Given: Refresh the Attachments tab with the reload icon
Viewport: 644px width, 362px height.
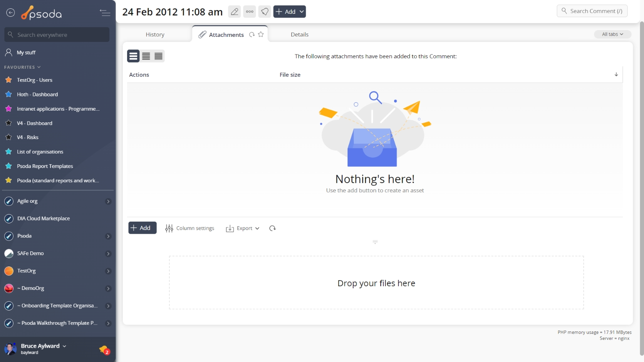Looking at the screenshot, I should (x=252, y=35).
